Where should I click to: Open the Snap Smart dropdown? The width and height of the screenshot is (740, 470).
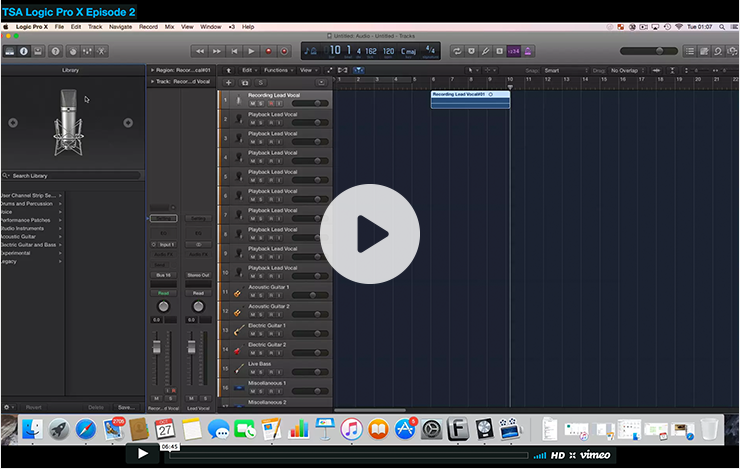pyautogui.click(x=566, y=71)
